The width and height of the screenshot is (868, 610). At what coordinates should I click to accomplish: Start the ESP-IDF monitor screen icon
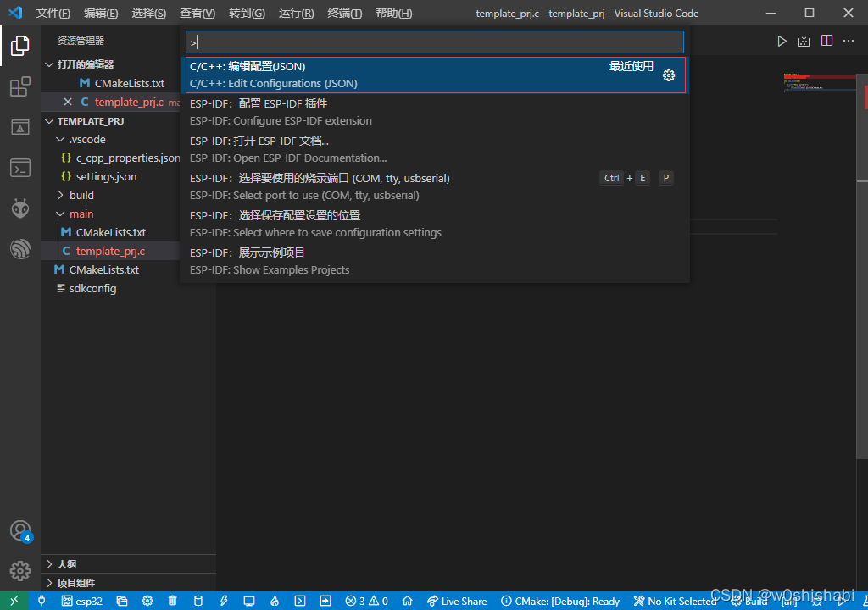(x=249, y=601)
